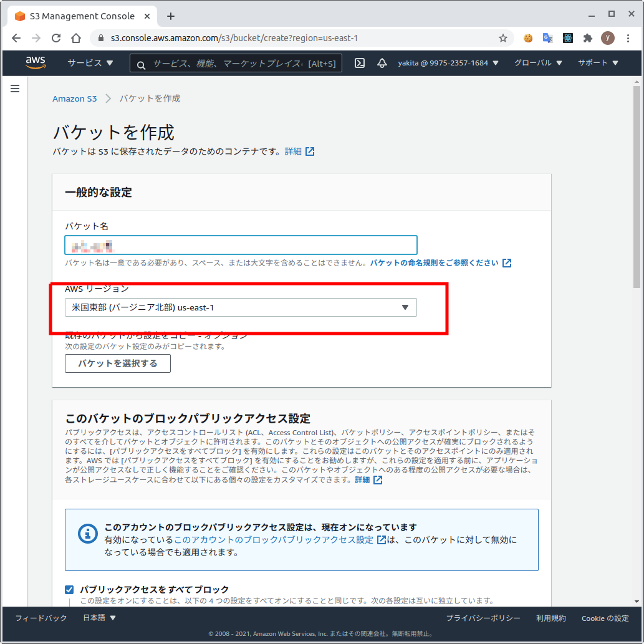644x644 pixels.
Task: Open the hamburger side navigation menu
Action: point(15,89)
